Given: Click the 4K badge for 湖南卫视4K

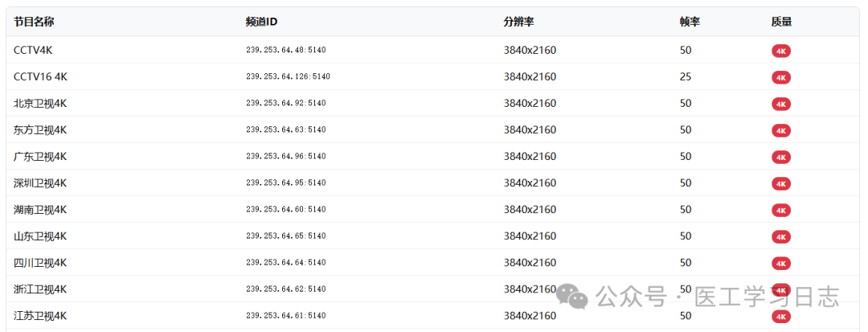Looking at the screenshot, I should (780, 210).
